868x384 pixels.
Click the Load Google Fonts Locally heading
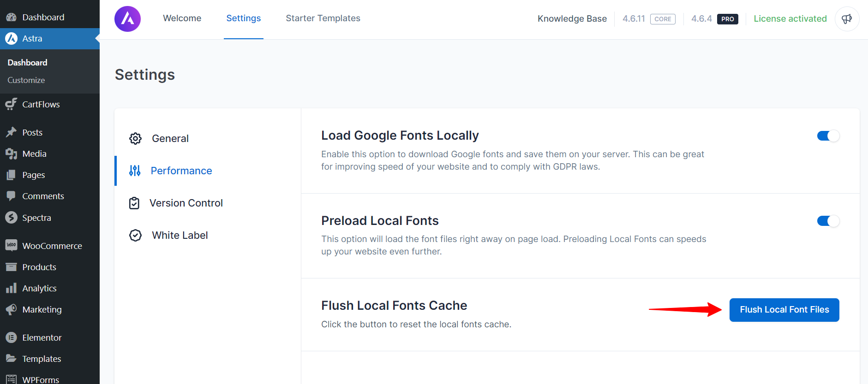coord(400,136)
